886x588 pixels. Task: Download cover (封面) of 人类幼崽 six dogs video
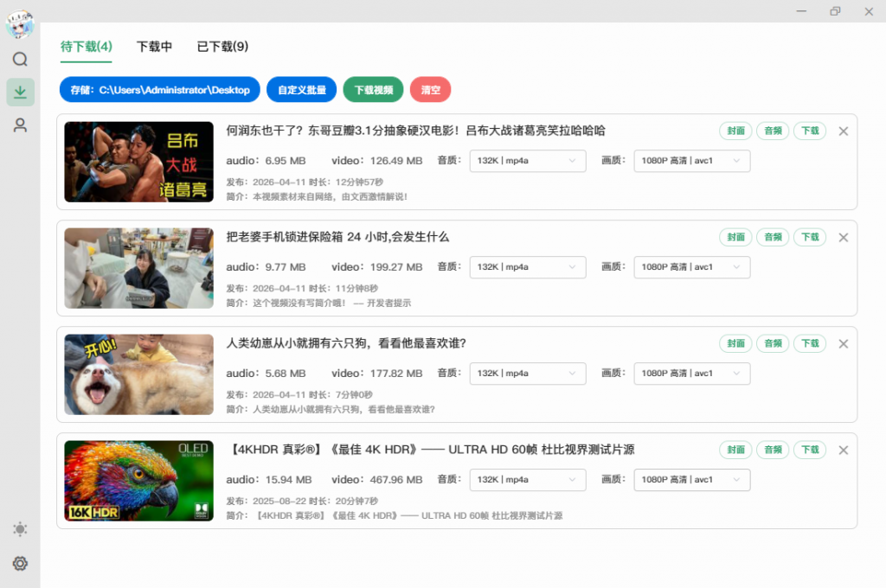tap(735, 343)
